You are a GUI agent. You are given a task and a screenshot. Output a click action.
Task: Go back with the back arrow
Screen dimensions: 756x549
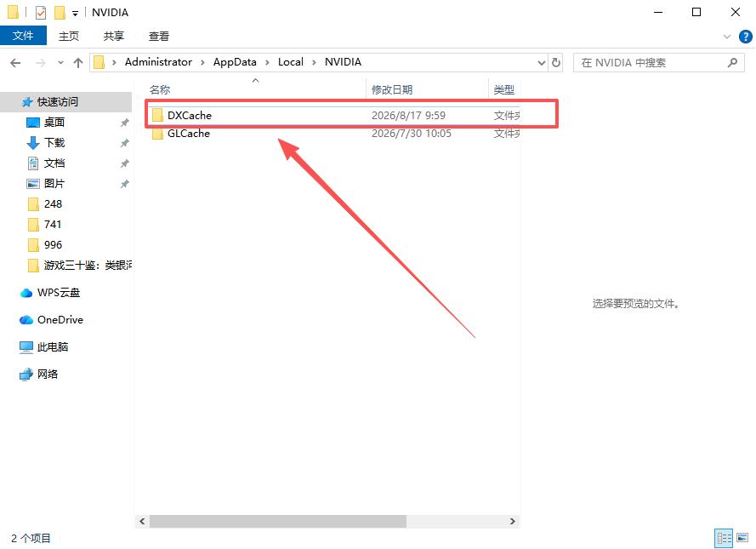15,63
